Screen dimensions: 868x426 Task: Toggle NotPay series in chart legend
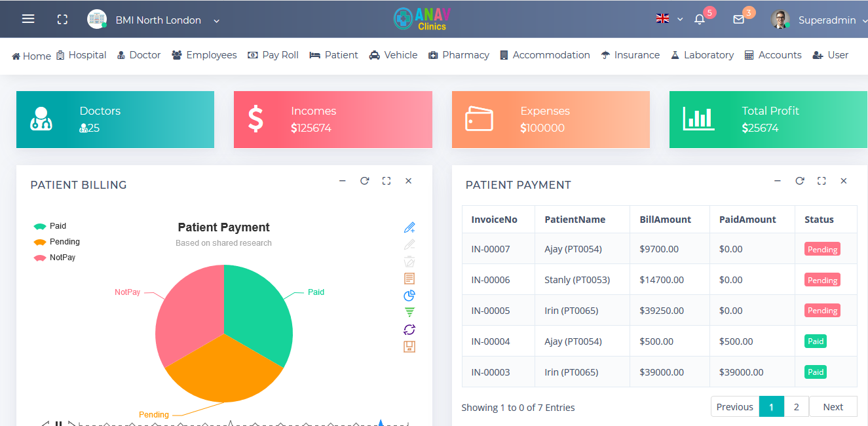pos(54,258)
